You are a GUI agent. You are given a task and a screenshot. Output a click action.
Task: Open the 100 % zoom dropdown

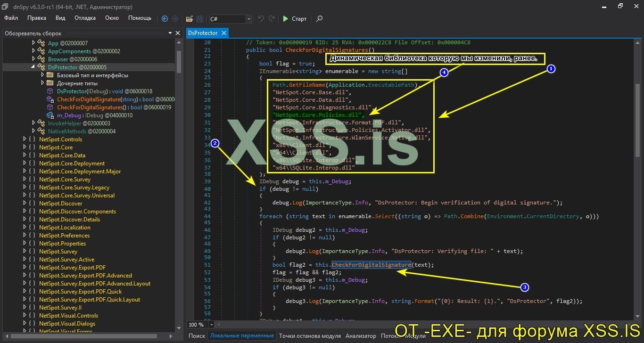click(211, 325)
